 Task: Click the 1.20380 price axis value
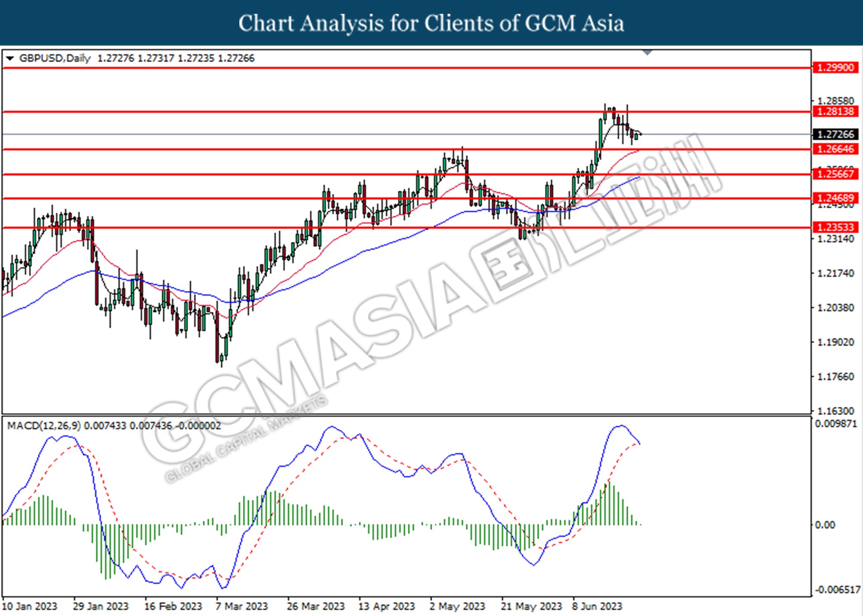(836, 308)
